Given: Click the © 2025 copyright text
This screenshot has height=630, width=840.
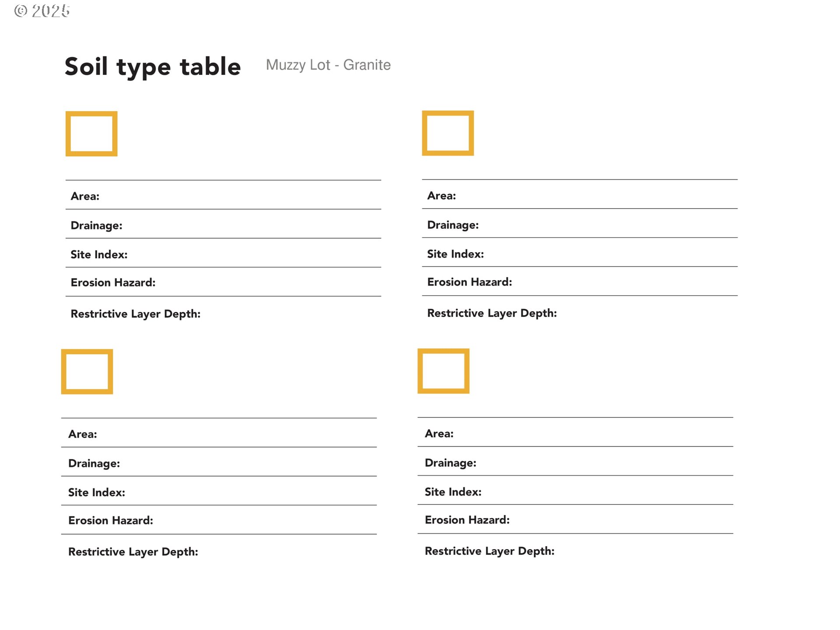Looking at the screenshot, I should tap(42, 11).
